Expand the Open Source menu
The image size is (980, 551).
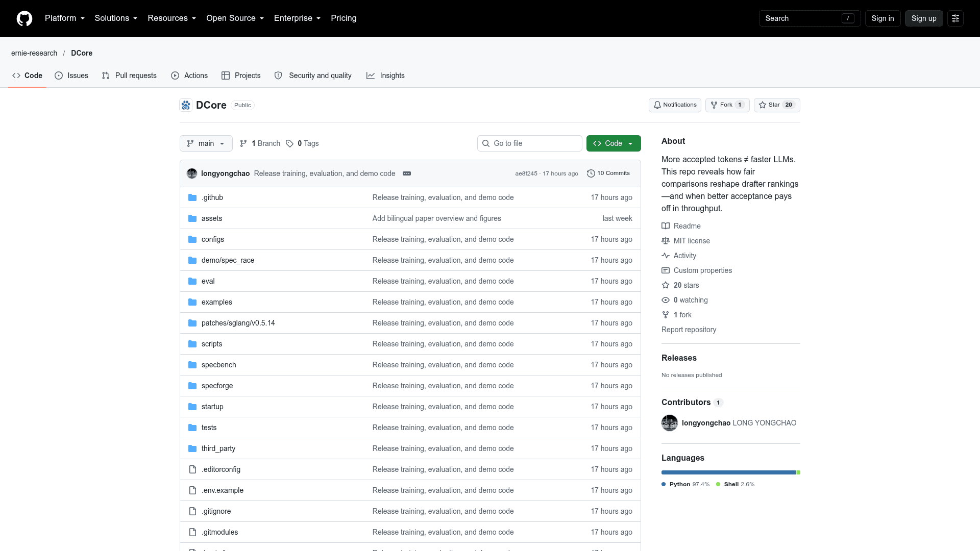tap(235, 18)
